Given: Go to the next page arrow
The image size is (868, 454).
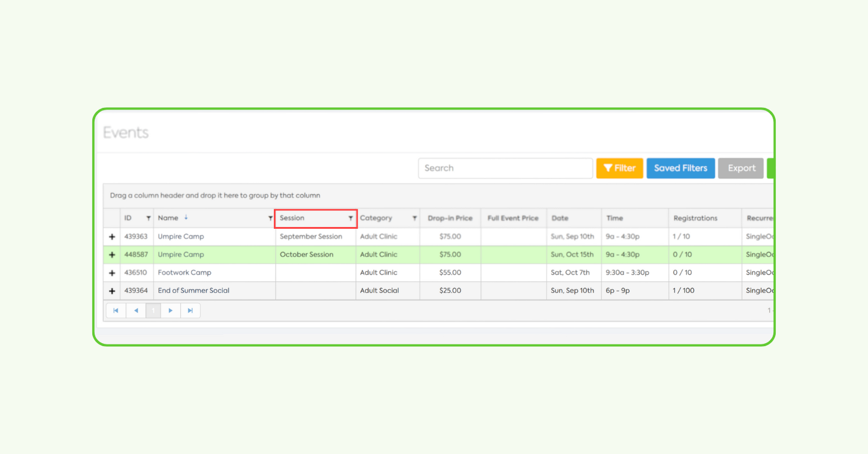Looking at the screenshot, I should coord(171,310).
